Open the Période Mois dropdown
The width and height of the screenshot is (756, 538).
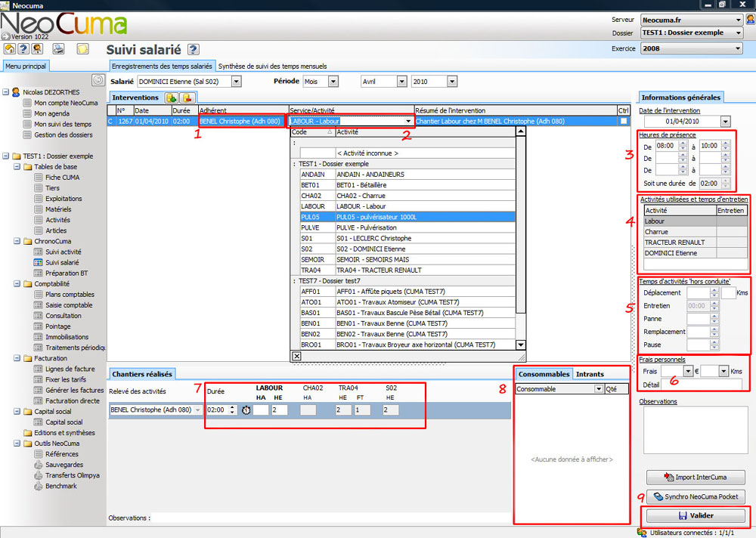333,82
